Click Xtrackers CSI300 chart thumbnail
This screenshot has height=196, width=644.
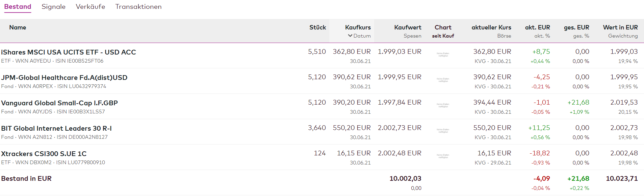tap(443, 156)
